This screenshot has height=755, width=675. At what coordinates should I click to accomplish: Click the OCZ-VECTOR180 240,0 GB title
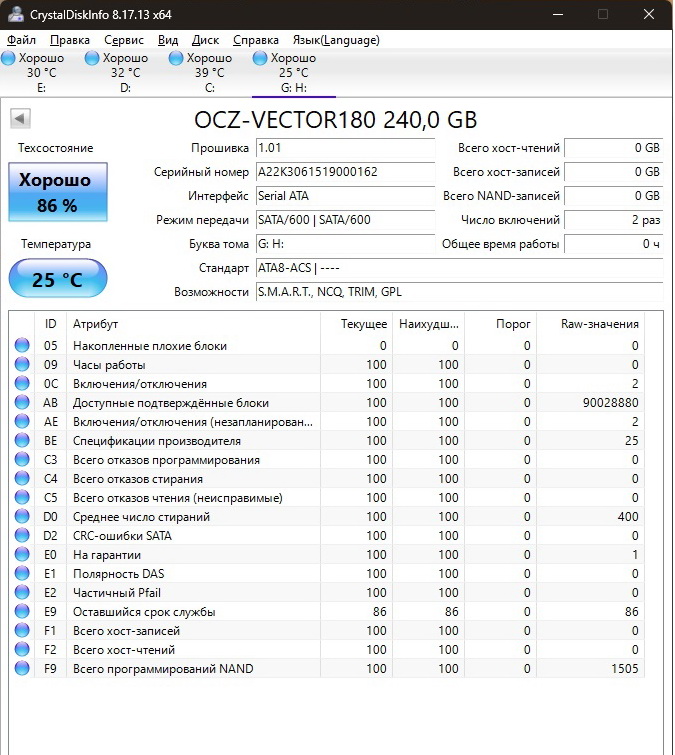coord(336,120)
